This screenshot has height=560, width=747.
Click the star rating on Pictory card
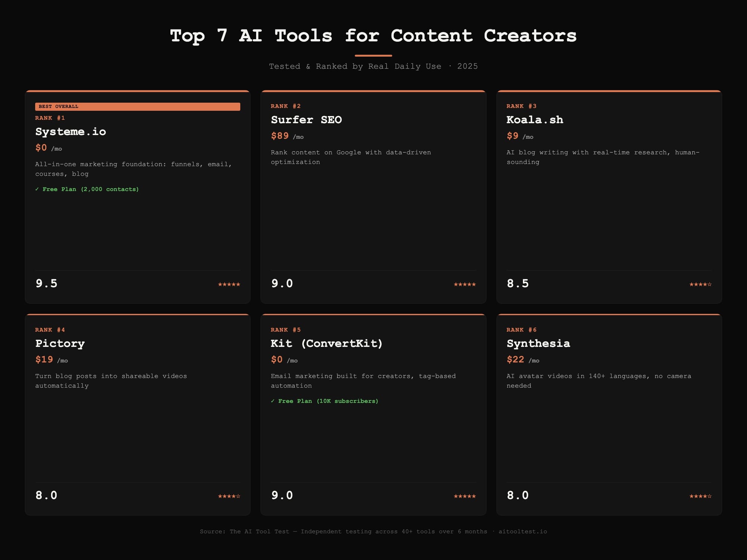[229, 496]
